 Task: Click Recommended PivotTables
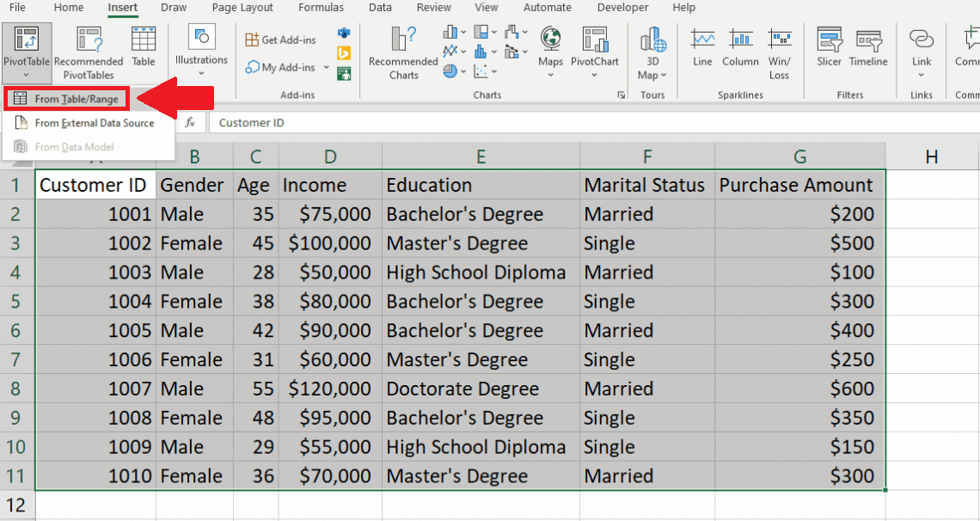click(89, 52)
